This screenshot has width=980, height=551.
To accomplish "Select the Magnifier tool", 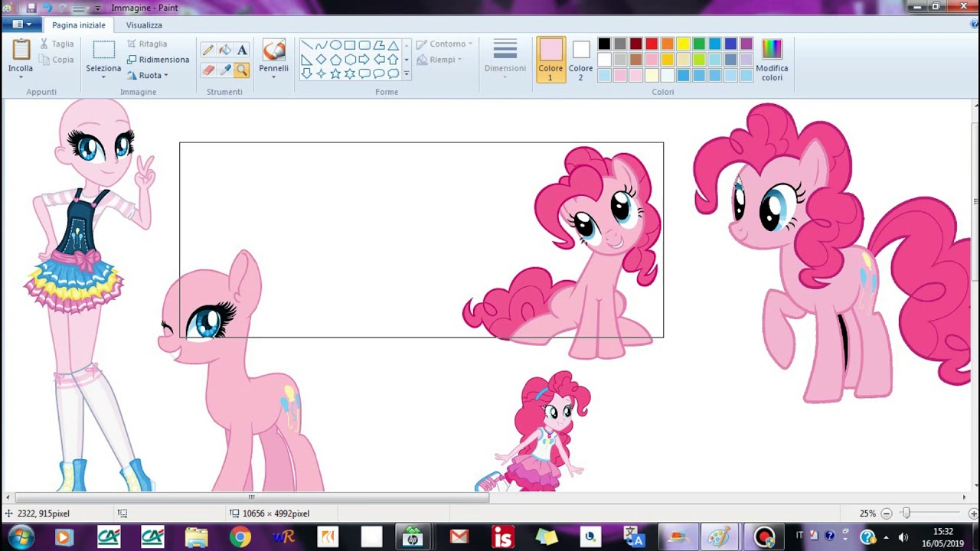I will (x=242, y=70).
